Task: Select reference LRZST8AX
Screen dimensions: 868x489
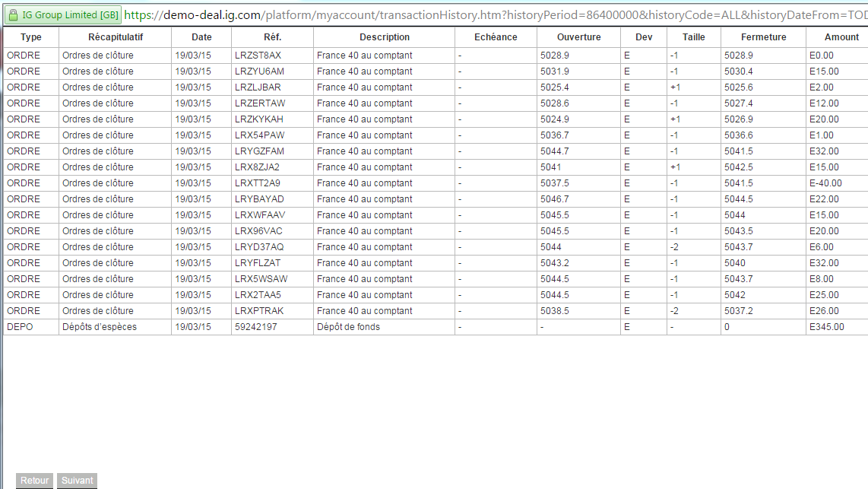Action: [258, 56]
